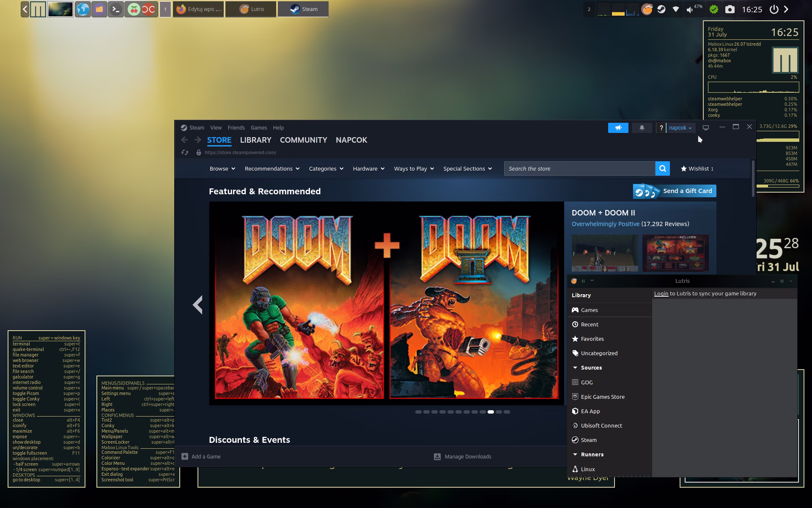Click the cherry launcher icon in panel
The height and width of the screenshot is (508, 812).
[134, 9]
